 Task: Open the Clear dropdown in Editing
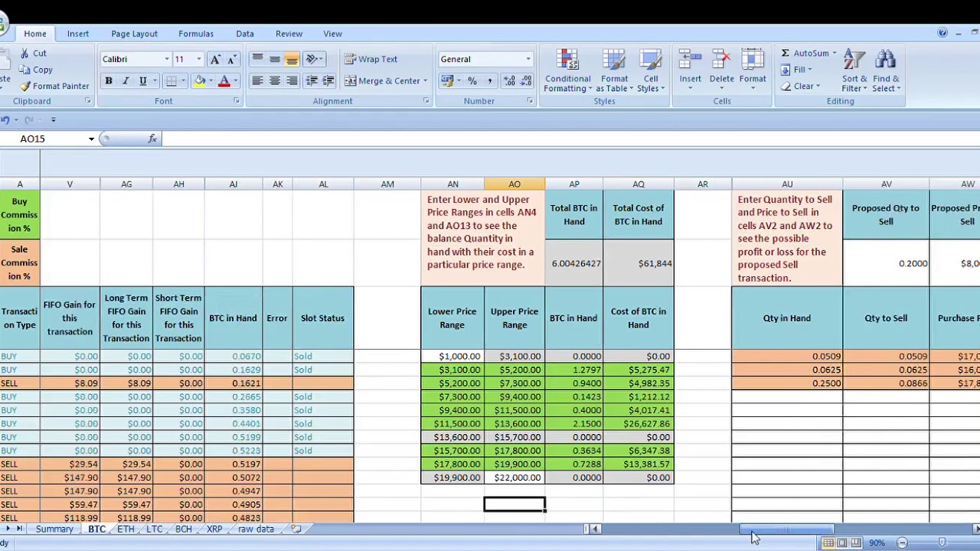800,86
